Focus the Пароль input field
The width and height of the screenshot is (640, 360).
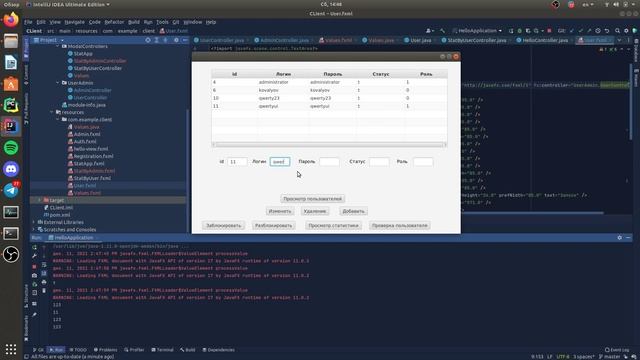329,162
